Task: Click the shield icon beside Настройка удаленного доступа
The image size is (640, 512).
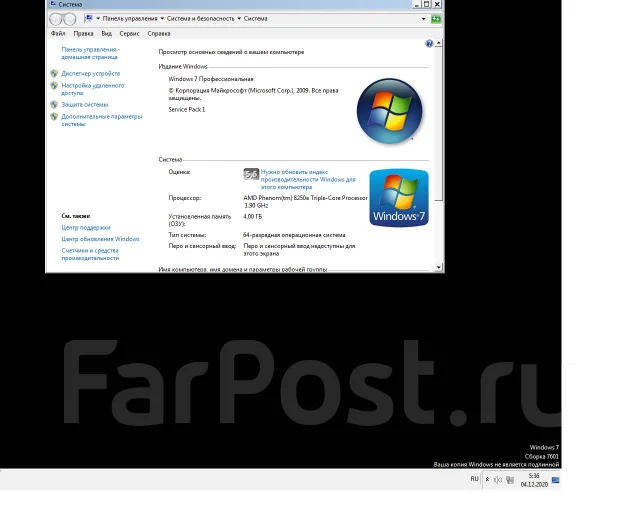Action: click(54, 85)
